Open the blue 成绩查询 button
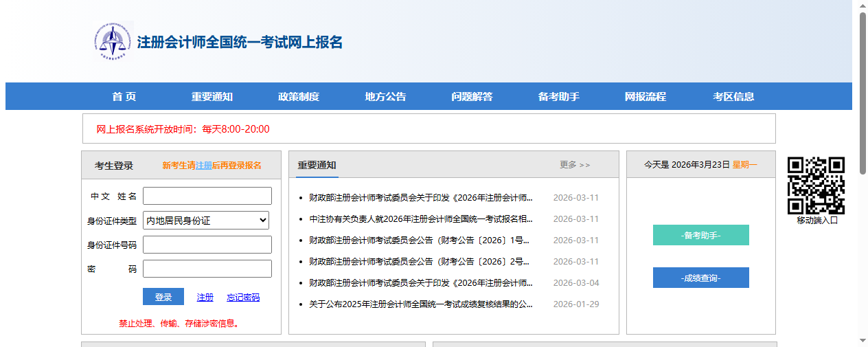The width and height of the screenshot is (868, 347). [x=700, y=278]
